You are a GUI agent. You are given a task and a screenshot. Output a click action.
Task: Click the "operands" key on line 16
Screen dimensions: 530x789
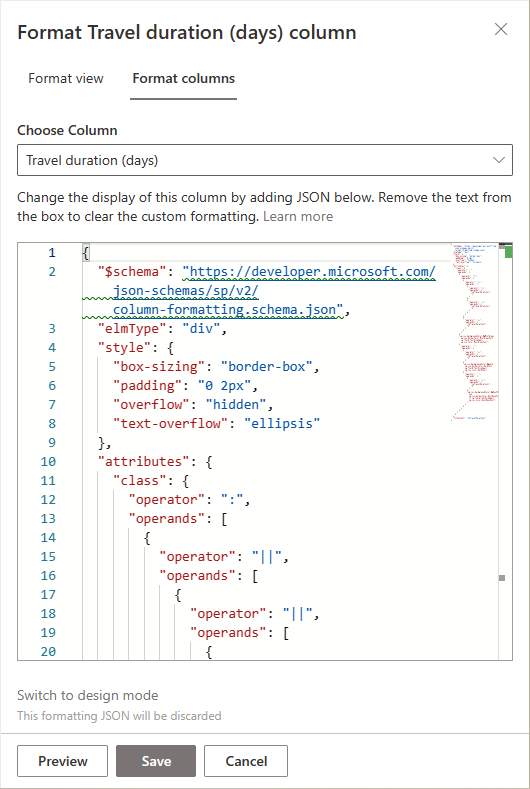(198, 576)
